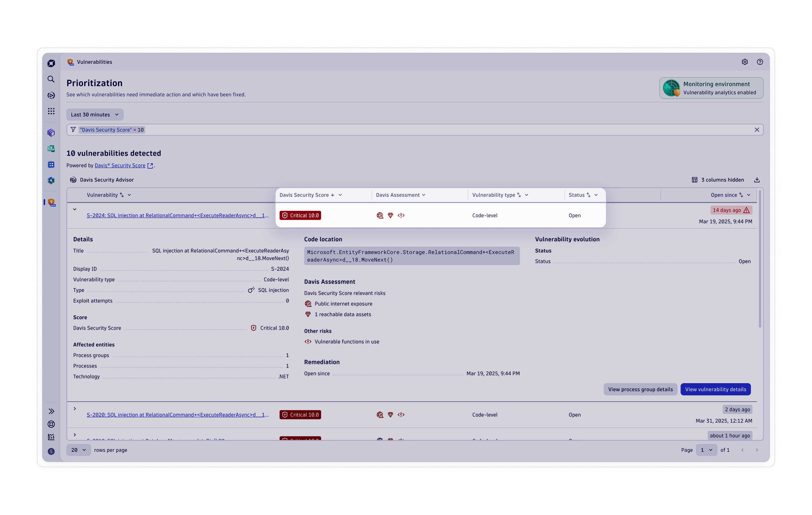The width and height of the screenshot is (812, 515).
Task: Open the Vulnerability column header menu
Action: point(129,195)
